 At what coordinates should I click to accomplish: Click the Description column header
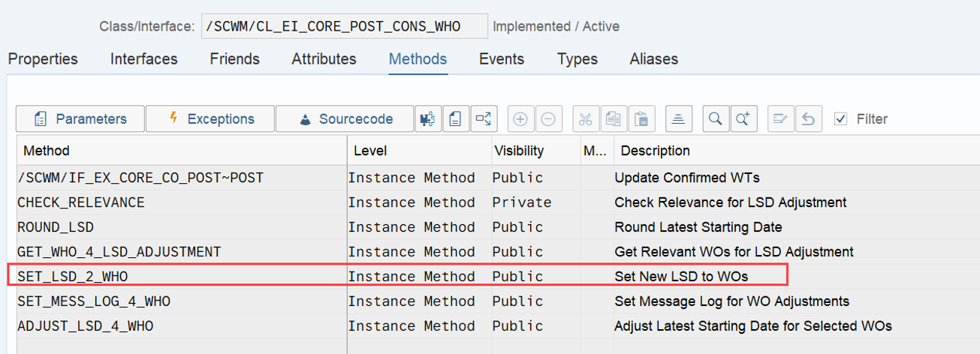click(797, 151)
